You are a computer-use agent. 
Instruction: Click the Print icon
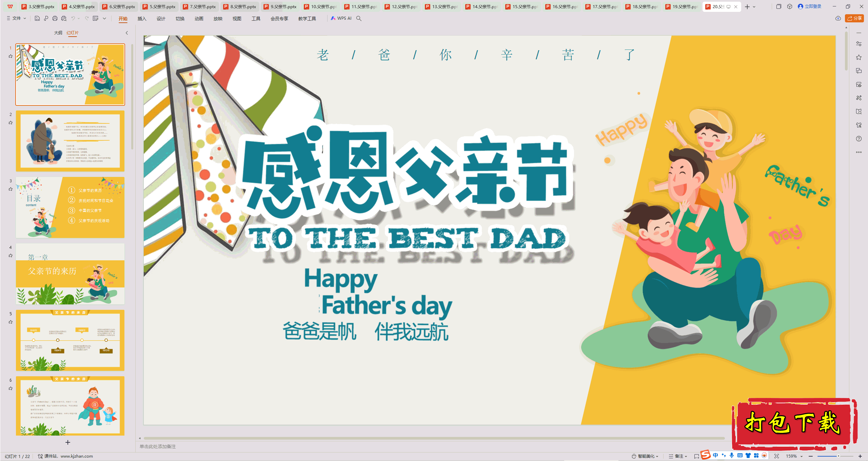coord(55,18)
